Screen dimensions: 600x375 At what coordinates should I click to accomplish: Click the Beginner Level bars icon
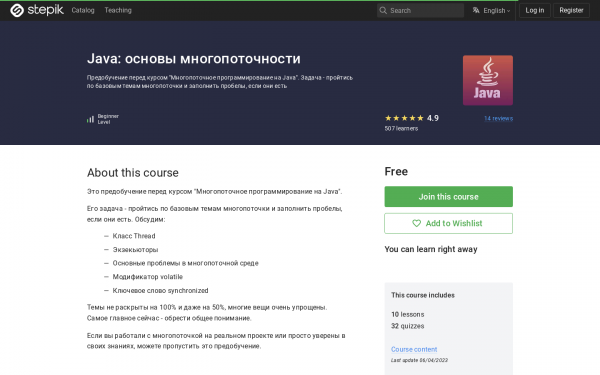click(90, 119)
